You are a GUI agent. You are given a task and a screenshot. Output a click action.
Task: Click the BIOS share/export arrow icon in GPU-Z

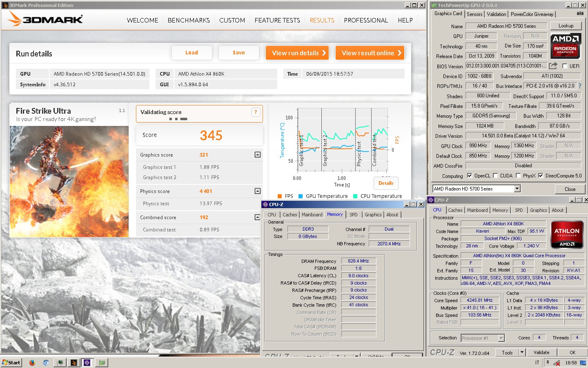[553, 65]
